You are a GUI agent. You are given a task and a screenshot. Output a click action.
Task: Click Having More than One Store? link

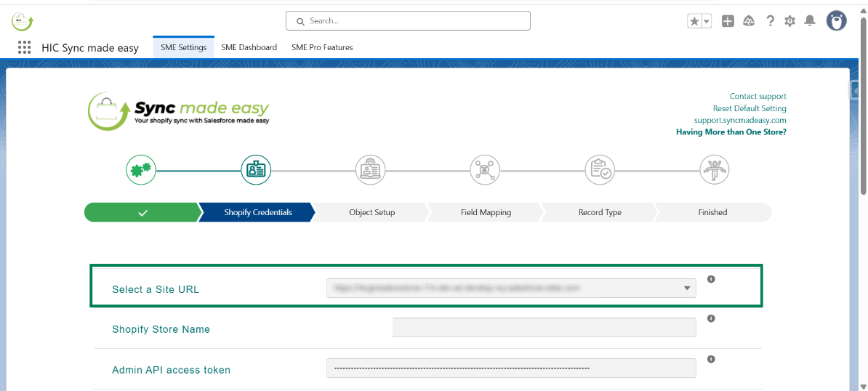(731, 132)
